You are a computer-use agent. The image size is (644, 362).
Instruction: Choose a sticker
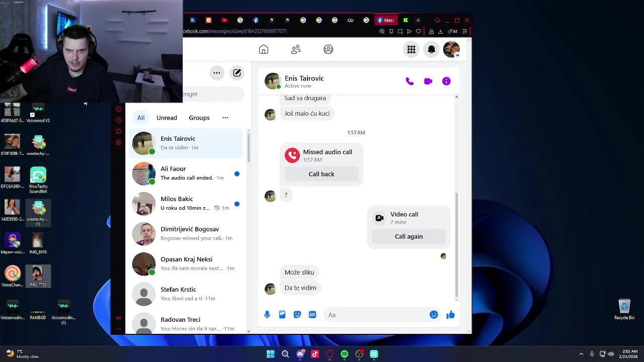(x=297, y=315)
